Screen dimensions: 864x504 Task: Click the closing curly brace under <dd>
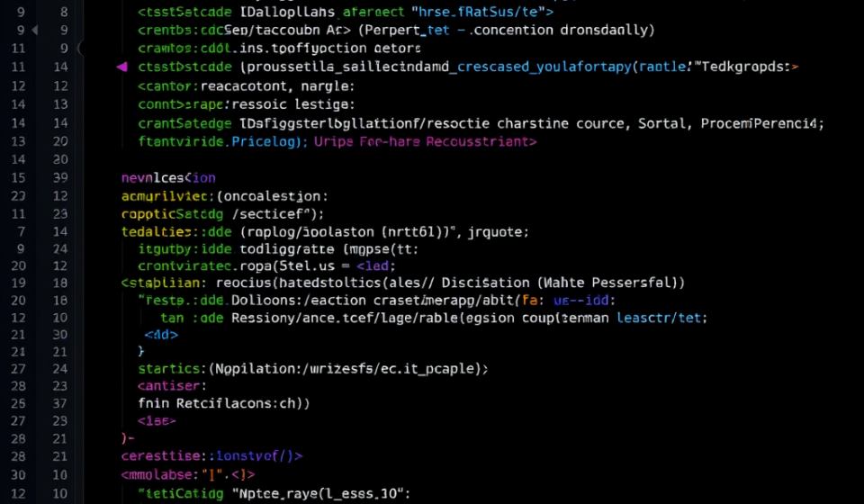pyautogui.click(x=141, y=351)
